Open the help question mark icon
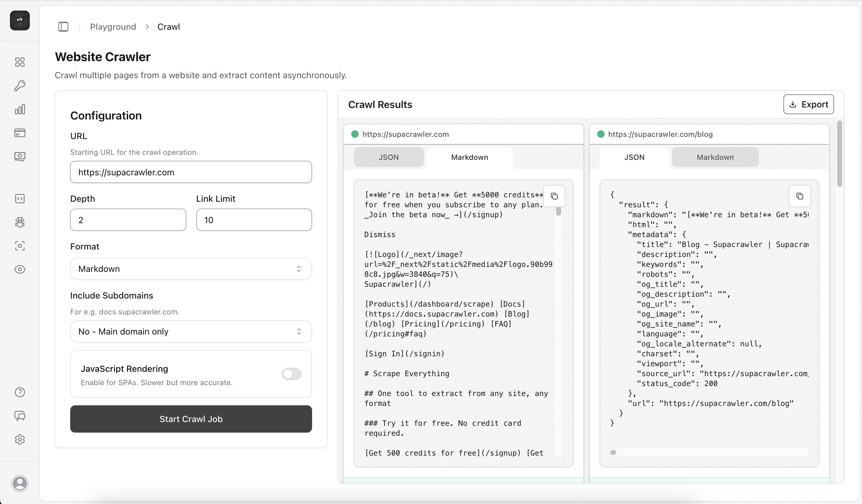The height and width of the screenshot is (504, 862). [x=20, y=392]
